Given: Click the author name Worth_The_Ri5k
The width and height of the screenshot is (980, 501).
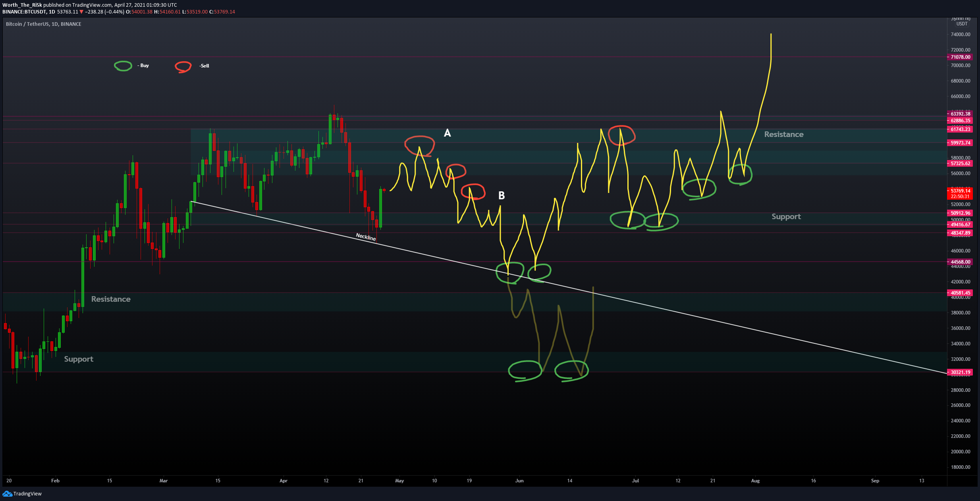Looking at the screenshot, I should (x=22, y=5).
